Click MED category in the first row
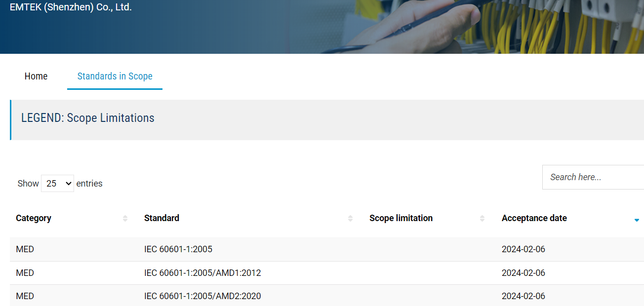Image resolution: width=644 pixels, height=306 pixels. [x=25, y=249]
